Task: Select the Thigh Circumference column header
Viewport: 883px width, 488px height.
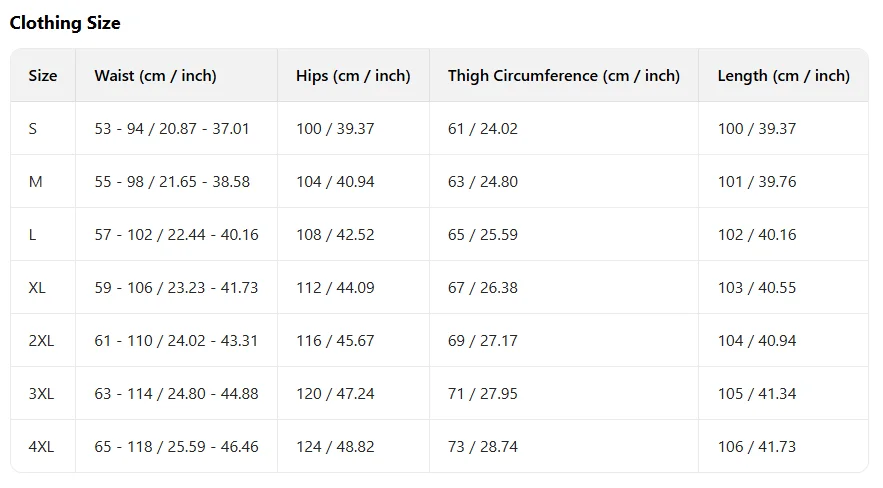Action: click(563, 76)
